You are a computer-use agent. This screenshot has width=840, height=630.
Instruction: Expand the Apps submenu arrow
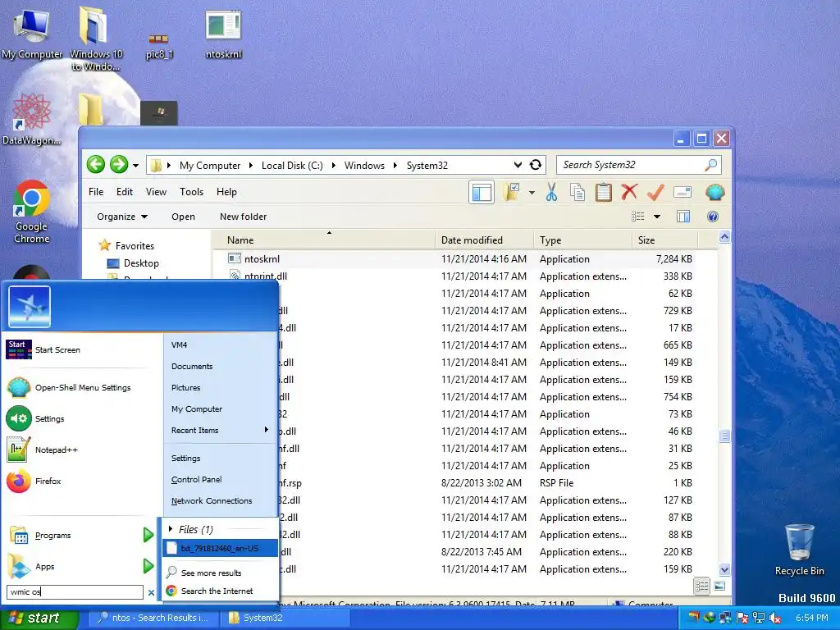[148, 566]
